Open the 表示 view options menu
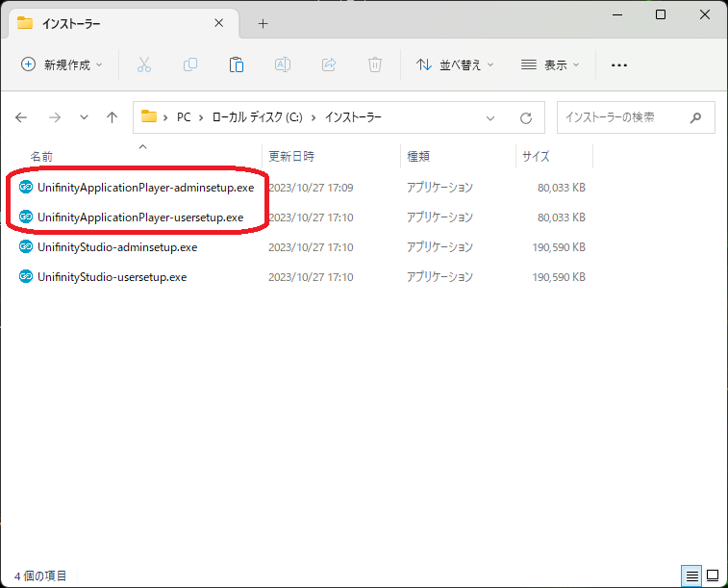The height and width of the screenshot is (588, 728). (550, 64)
